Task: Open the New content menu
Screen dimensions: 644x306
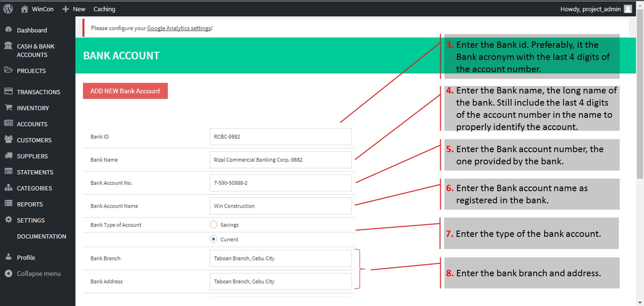Action: pyautogui.click(x=74, y=9)
